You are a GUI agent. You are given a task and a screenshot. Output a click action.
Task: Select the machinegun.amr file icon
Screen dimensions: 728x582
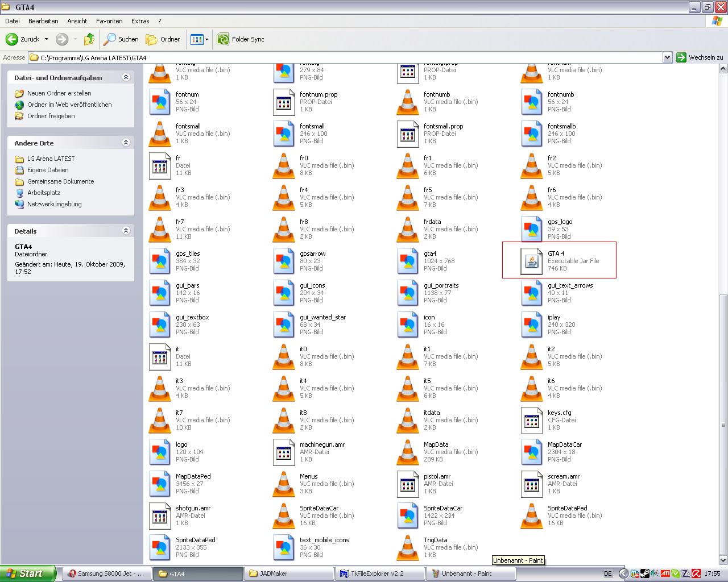(x=284, y=452)
